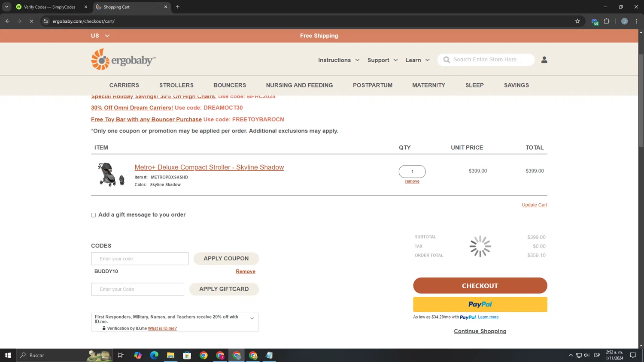This screenshot has width=644, height=362.
Task: Open browser extensions puzzle icon
Action: point(607,21)
